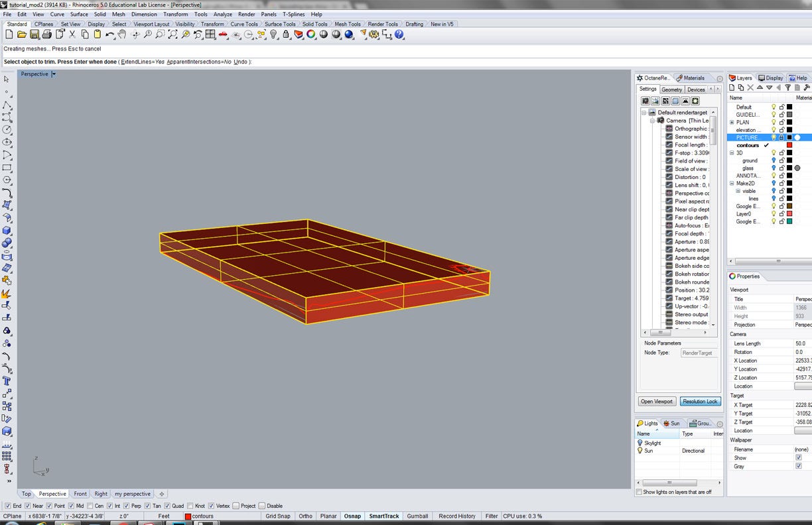This screenshot has width=812, height=525.
Task: Open the Surface menu
Action: [x=79, y=14]
